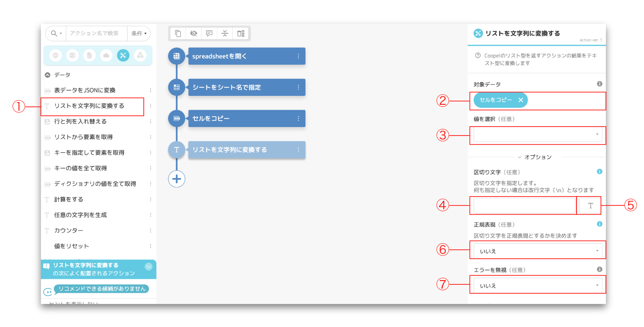The width and height of the screenshot is (644, 327).
Task: Select the リストを文字列に変換する flow step
Action: click(247, 150)
